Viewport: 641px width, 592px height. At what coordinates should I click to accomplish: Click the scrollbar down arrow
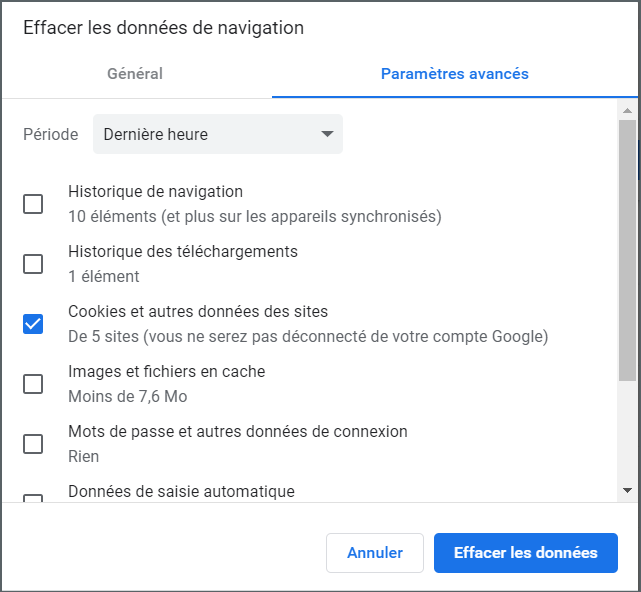pos(628,490)
